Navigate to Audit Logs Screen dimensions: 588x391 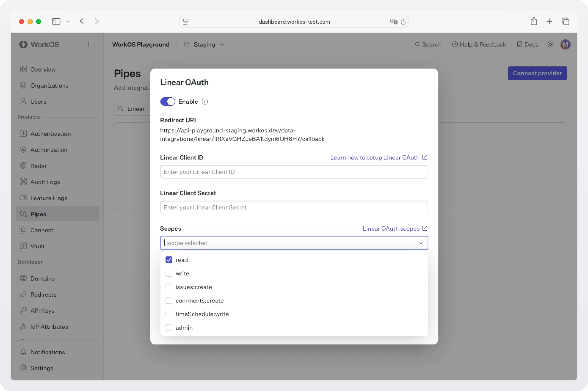(x=45, y=182)
